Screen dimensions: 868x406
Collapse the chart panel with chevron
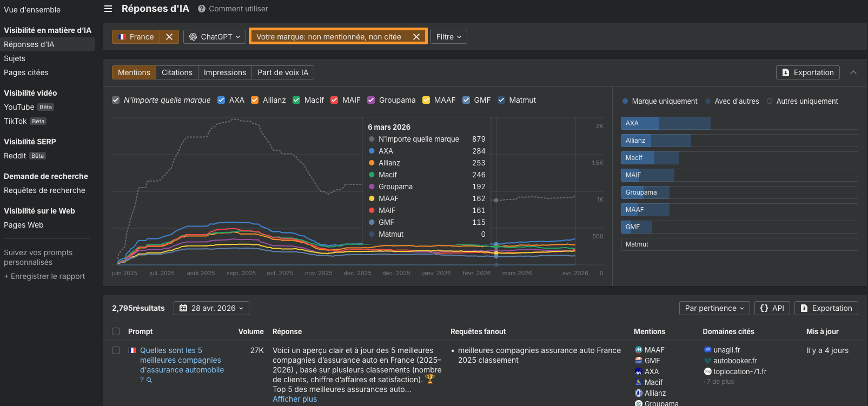click(853, 72)
